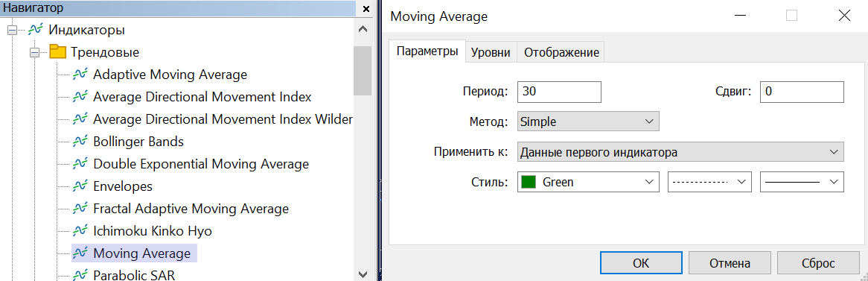This screenshot has width=868, height=281.
Task: Open the line width dropdown
Action: tap(802, 183)
